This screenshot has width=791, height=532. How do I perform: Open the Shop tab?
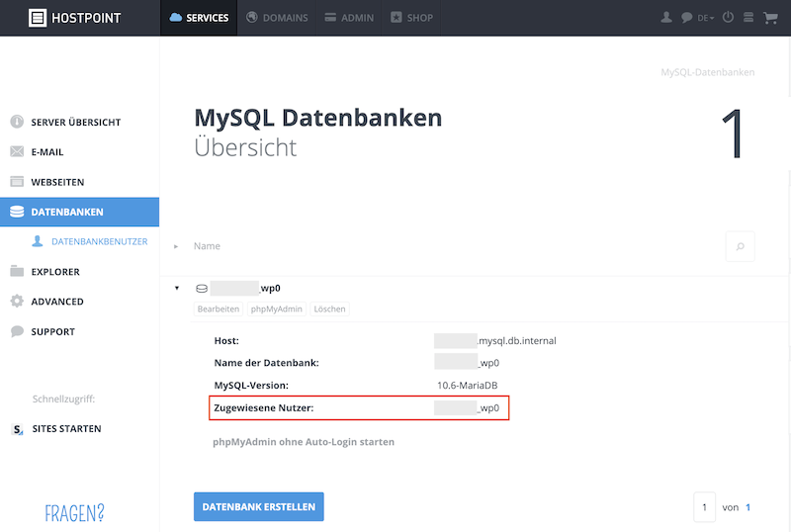[411, 18]
